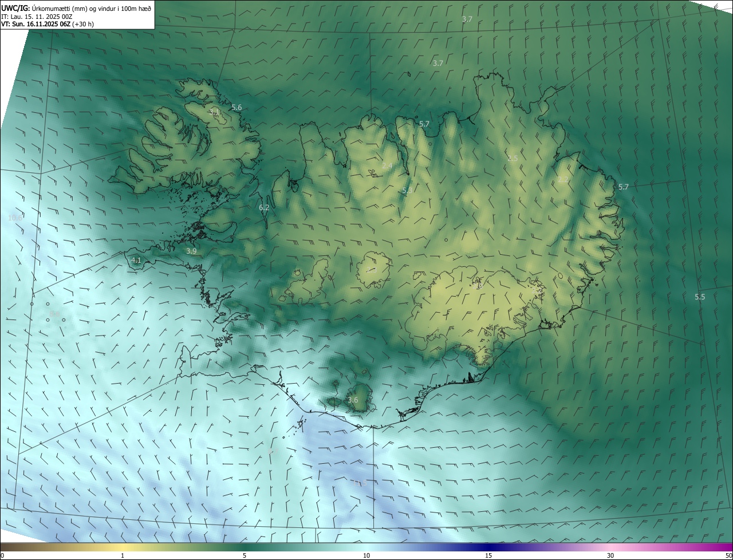The height and width of the screenshot is (560, 733).
Task: Select the 5.5 value off the east coast
Action: coord(700,297)
